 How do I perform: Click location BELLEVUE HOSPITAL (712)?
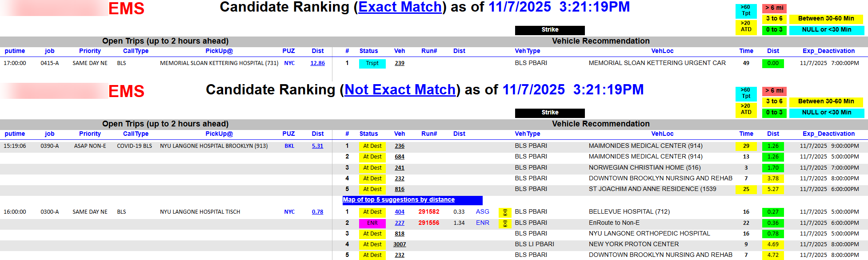coord(629,212)
